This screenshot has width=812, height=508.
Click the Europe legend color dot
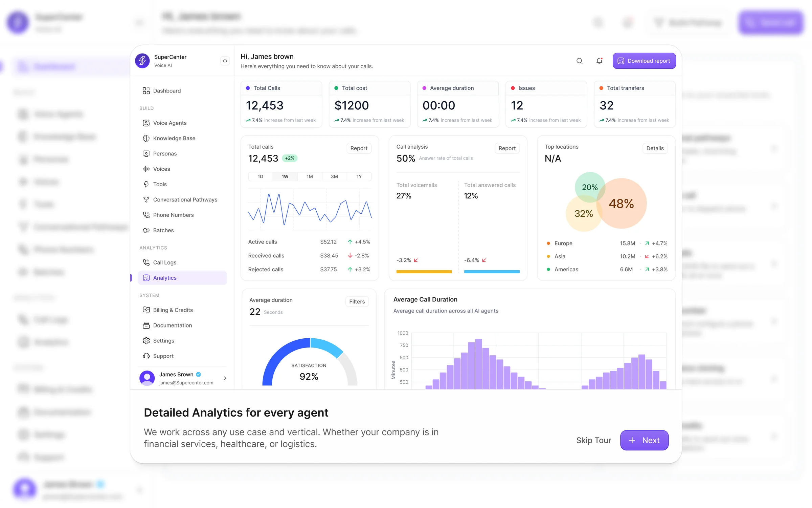point(548,243)
